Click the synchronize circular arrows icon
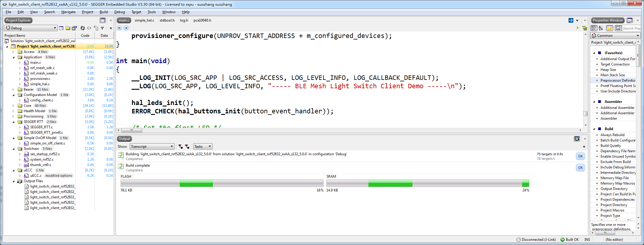644x245 pixels. (83, 28)
